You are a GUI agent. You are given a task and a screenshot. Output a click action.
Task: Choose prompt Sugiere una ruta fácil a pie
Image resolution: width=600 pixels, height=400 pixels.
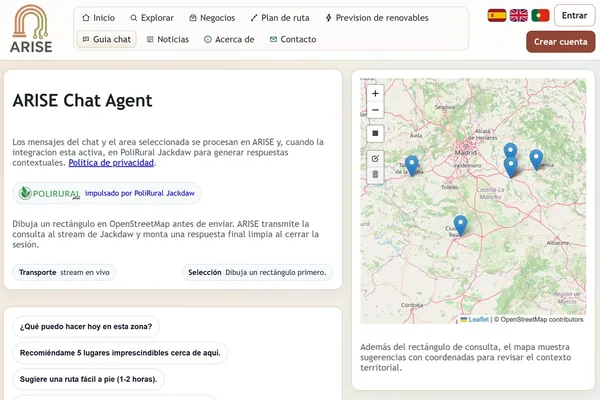coord(88,379)
